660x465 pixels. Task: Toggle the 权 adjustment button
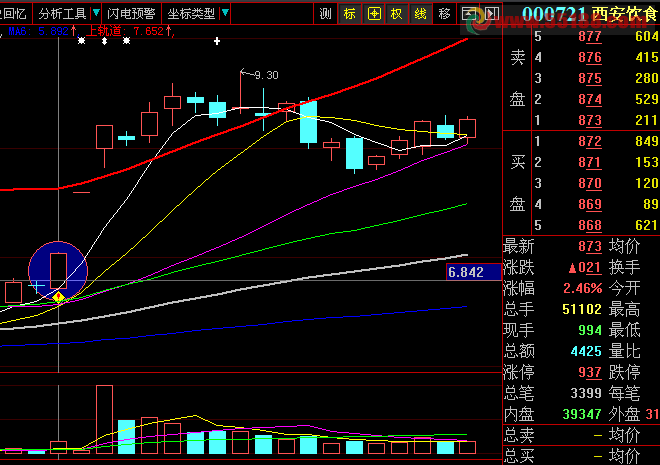tap(397, 14)
